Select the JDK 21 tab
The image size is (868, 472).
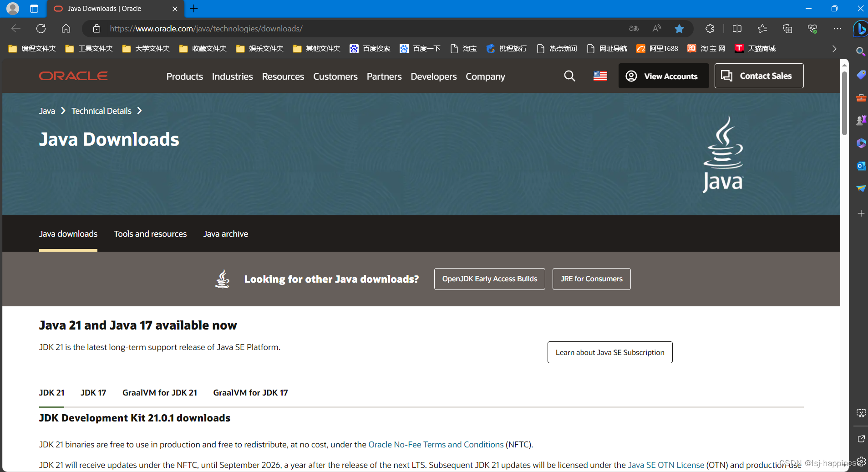(x=52, y=393)
